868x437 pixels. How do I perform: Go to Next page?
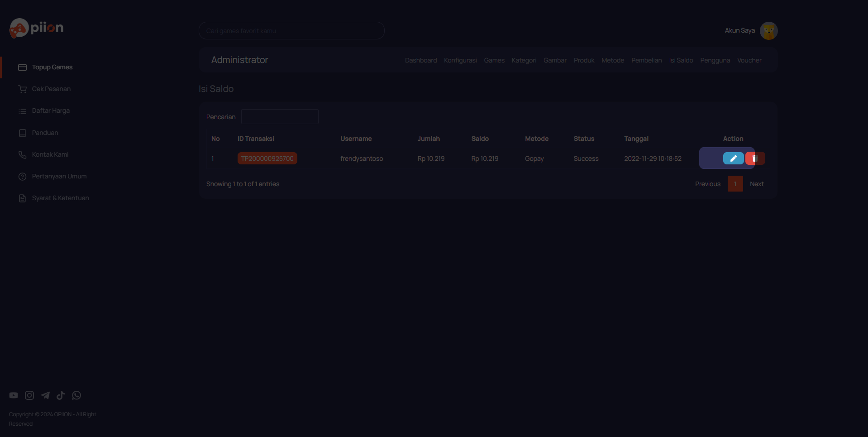point(757,184)
